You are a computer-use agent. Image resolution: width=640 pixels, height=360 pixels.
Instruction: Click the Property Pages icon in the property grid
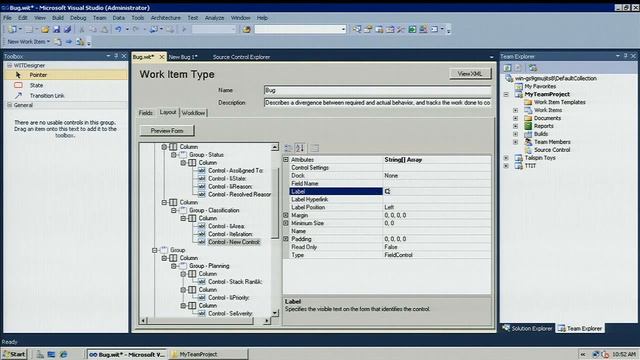pyautogui.click(x=315, y=148)
